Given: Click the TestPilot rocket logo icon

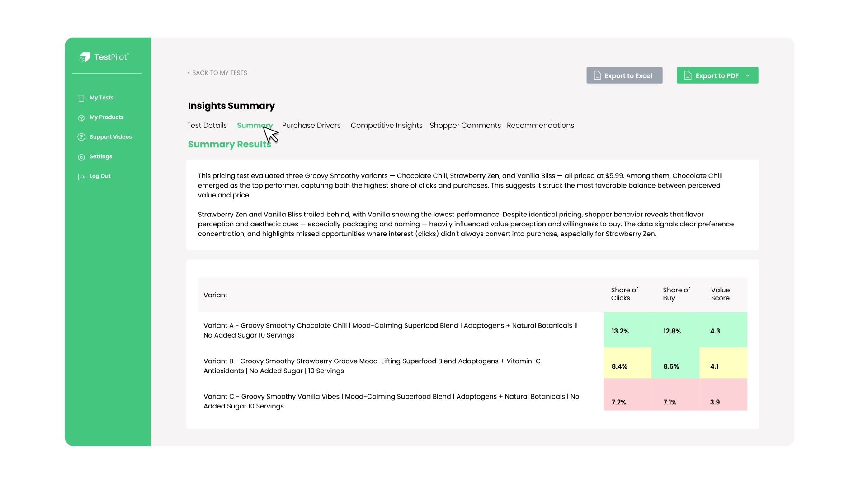Looking at the screenshot, I should click(x=85, y=57).
